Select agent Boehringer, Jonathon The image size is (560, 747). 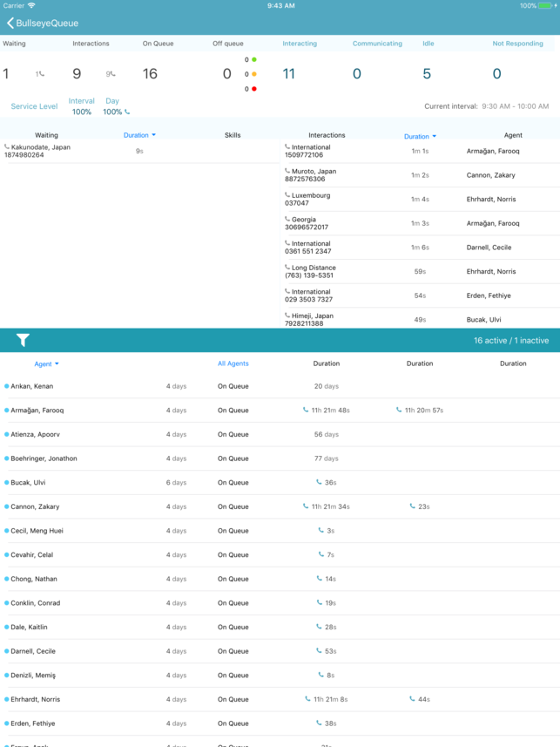tap(44, 458)
